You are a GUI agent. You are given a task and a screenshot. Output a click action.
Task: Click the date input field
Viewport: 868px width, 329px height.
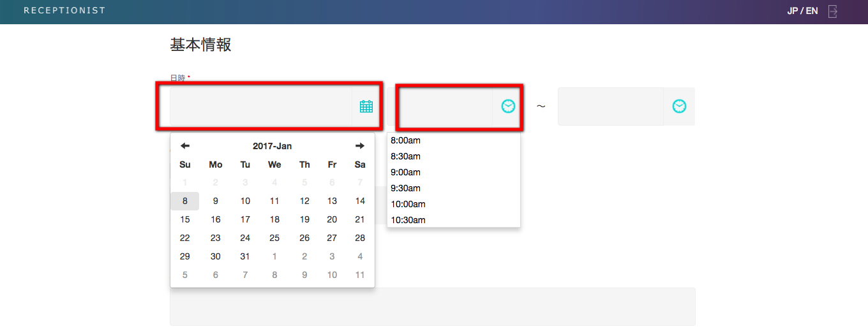click(x=260, y=106)
